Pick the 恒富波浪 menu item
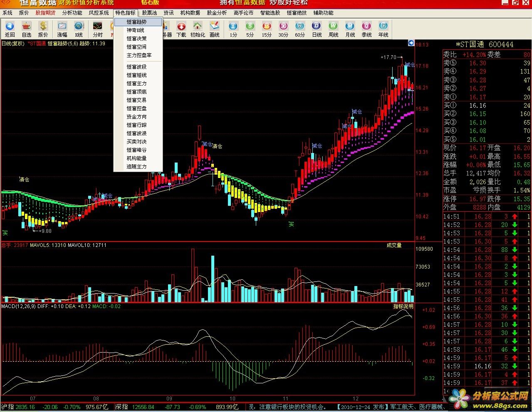The width and height of the screenshot is (532, 412). [x=138, y=133]
